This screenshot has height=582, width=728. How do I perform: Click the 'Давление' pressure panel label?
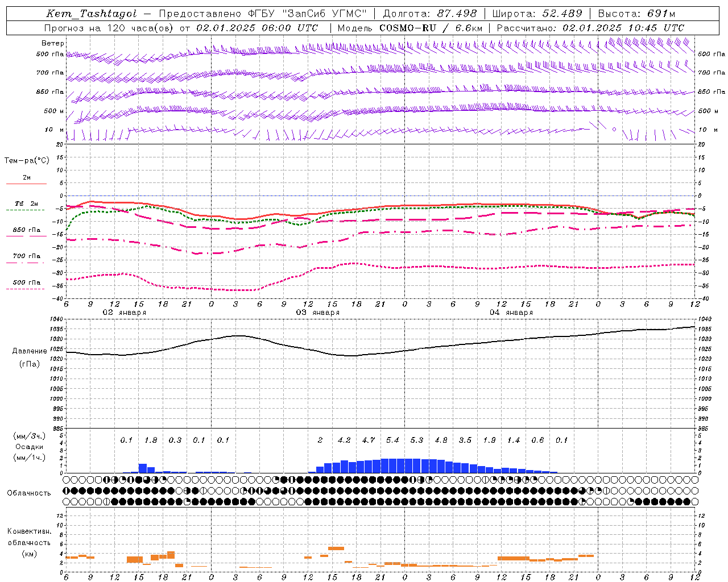tap(30, 351)
